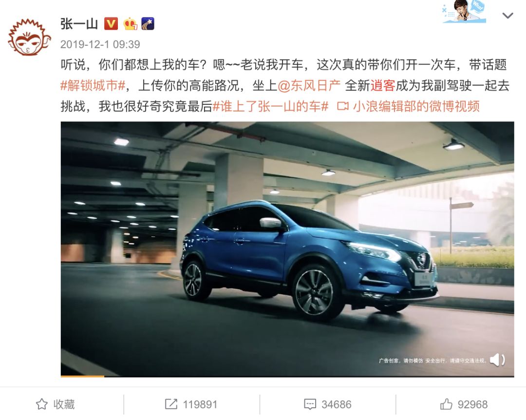The width and height of the screenshot is (526, 420).
Task: Play the blue Nissan car video
Action: tap(287, 249)
